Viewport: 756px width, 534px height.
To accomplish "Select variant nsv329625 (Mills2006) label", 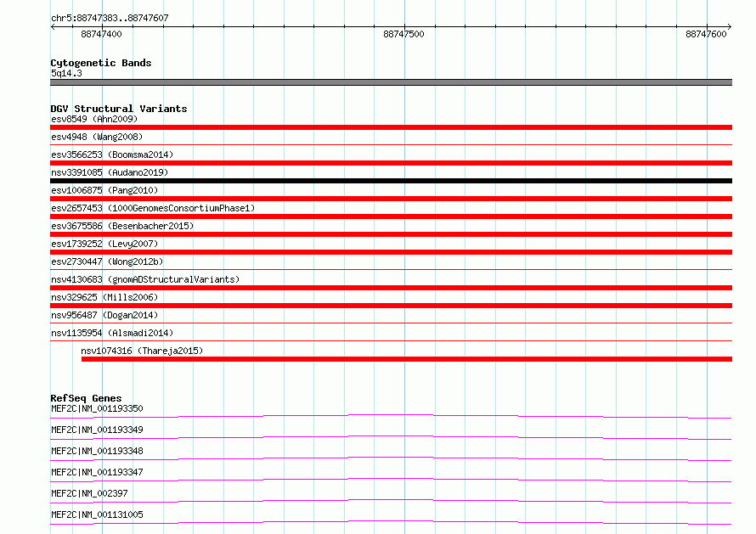I will click(104, 297).
